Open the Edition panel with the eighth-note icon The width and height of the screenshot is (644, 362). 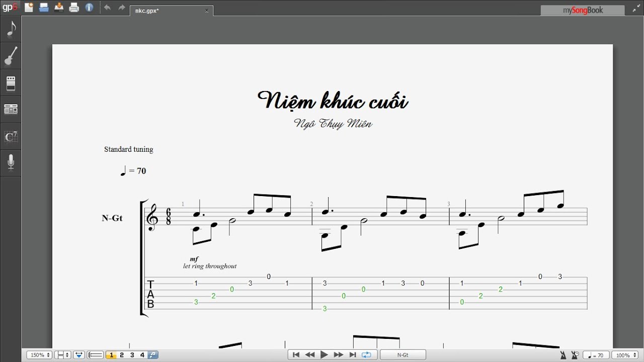11,29
